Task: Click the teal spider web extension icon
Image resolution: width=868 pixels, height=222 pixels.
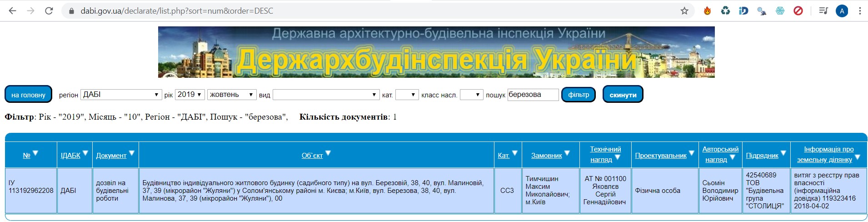Action: 780,11
